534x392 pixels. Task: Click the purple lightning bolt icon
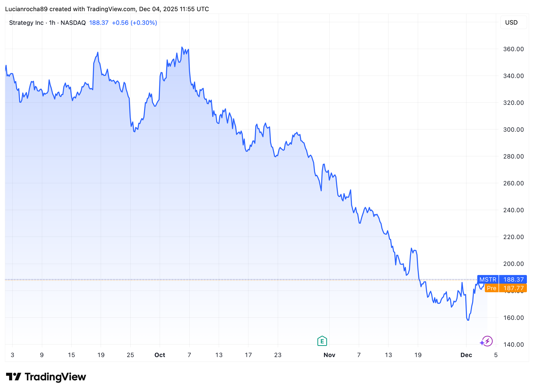[487, 341]
